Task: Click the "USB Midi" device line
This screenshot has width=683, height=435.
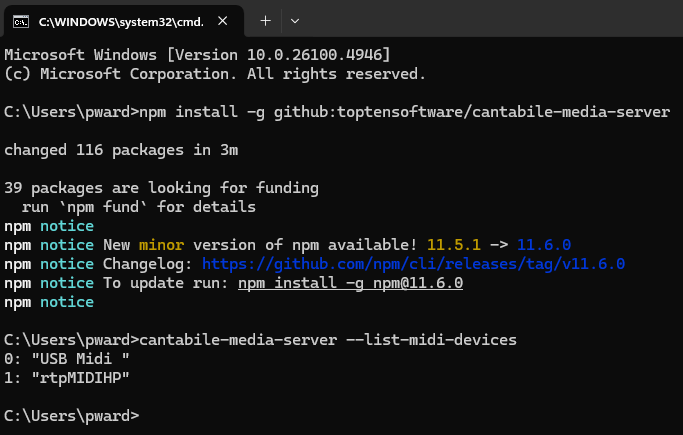Action: coord(67,358)
